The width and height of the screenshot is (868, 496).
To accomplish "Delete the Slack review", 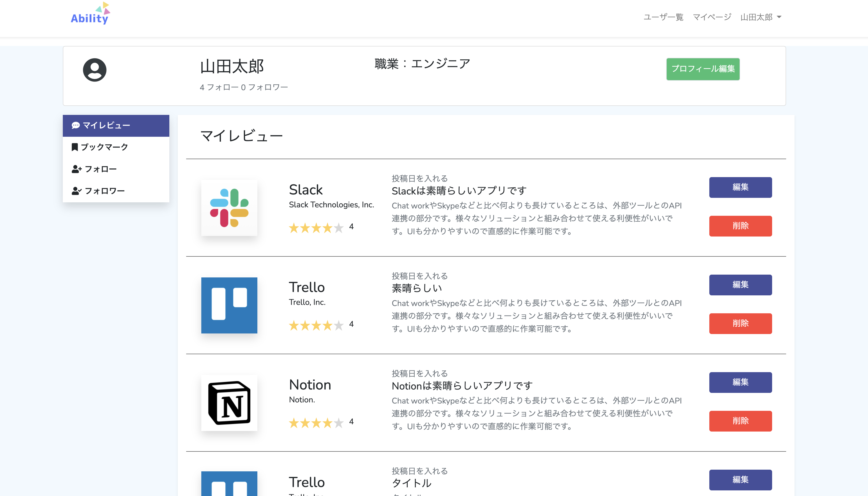I will 740,226.
